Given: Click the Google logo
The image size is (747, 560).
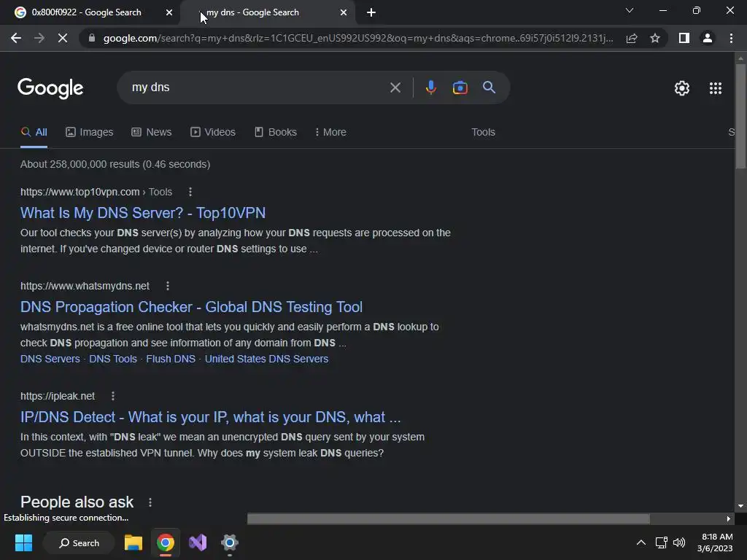Looking at the screenshot, I should (50, 88).
